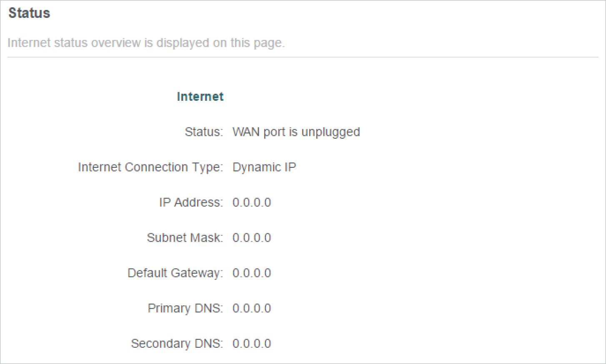
Task: Click the "Default Gateway:" label
Action: (175, 273)
